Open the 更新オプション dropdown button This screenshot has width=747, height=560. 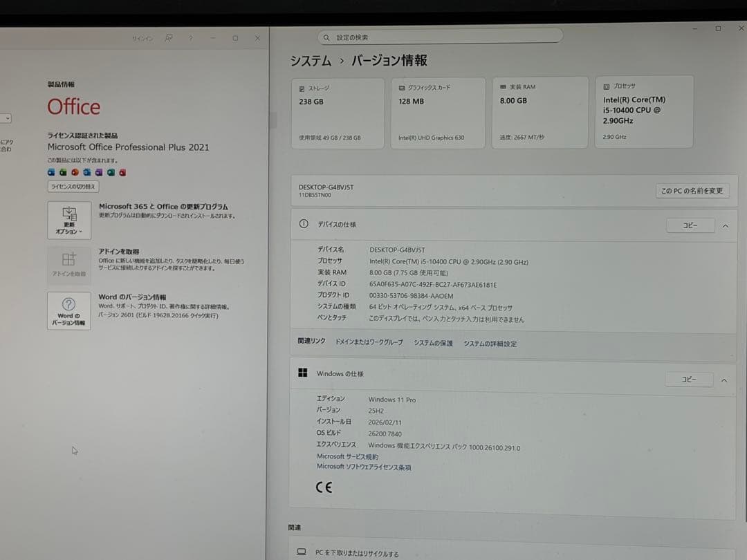[69, 221]
